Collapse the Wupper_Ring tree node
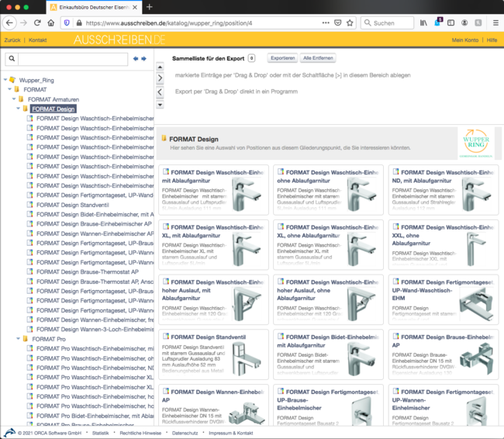The width and height of the screenshot is (504, 439). (x=5, y=80)
